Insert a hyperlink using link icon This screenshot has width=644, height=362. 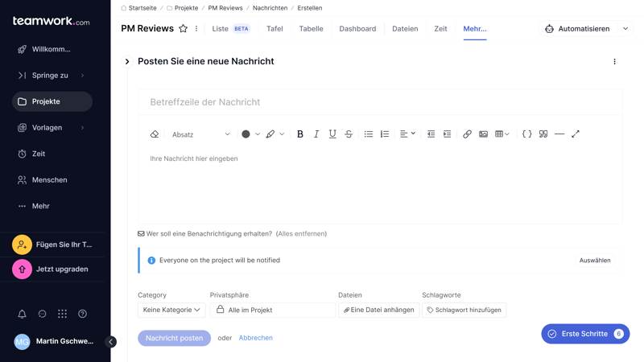coord(467,134)
